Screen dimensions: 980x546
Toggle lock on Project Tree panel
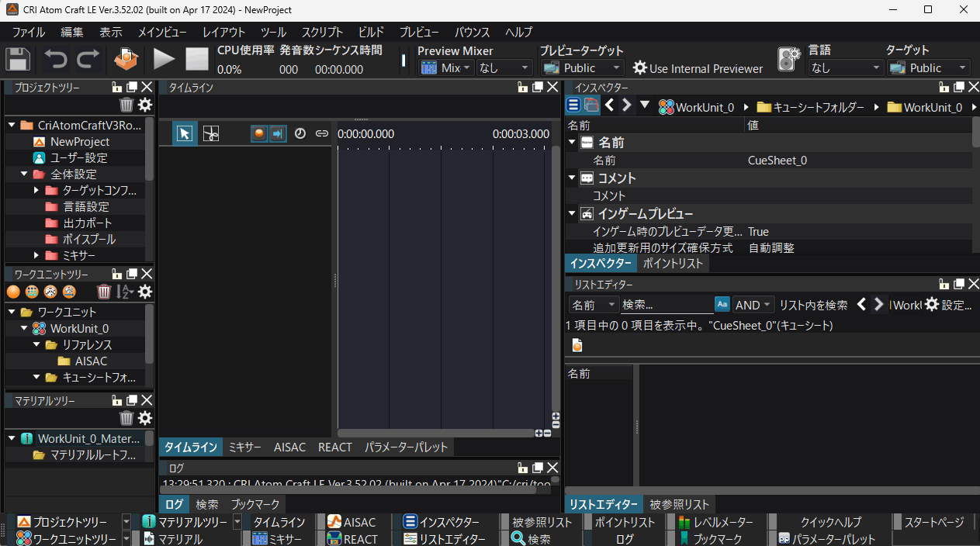click(117, 88)
